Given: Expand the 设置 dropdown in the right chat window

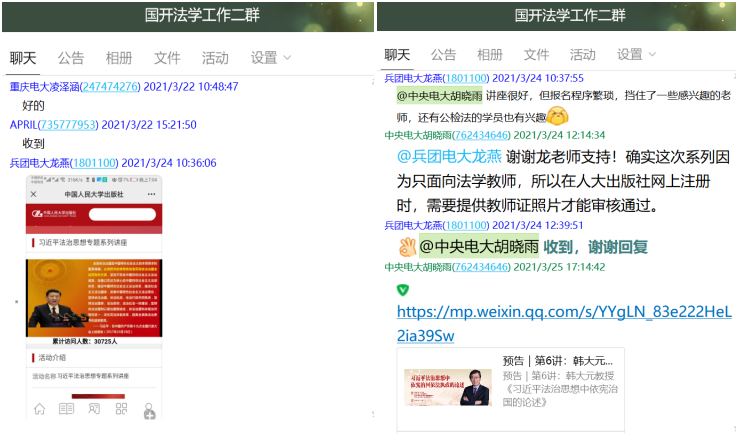Looking at the screenshot, I should tap(636, 55).
